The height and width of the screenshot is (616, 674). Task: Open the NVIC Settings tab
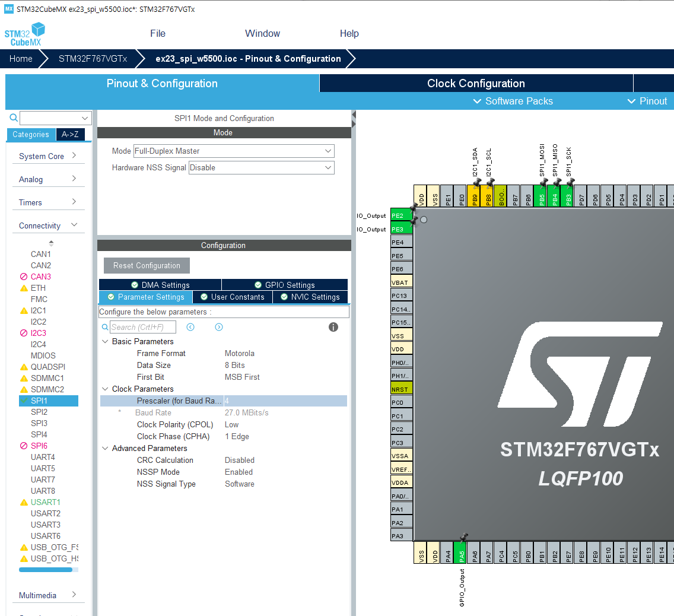[x=310, y=297]
